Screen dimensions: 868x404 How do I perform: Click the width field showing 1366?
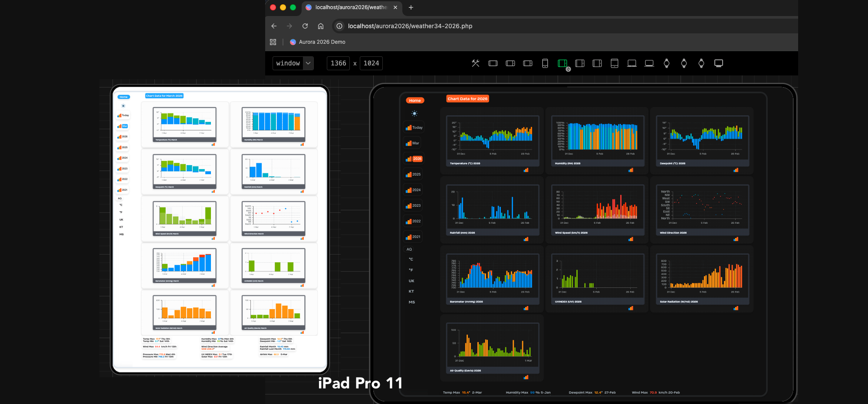(338, 63)
